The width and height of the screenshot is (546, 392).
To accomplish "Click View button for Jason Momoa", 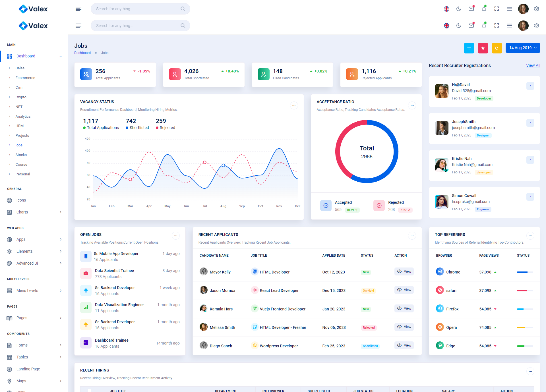I will click(x=404, y=290).
